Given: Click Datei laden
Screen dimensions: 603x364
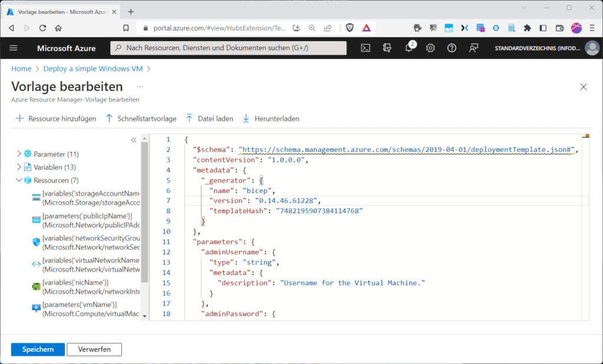Looking at the screenshot, I should pyautogui.click(x=209, y=118).
